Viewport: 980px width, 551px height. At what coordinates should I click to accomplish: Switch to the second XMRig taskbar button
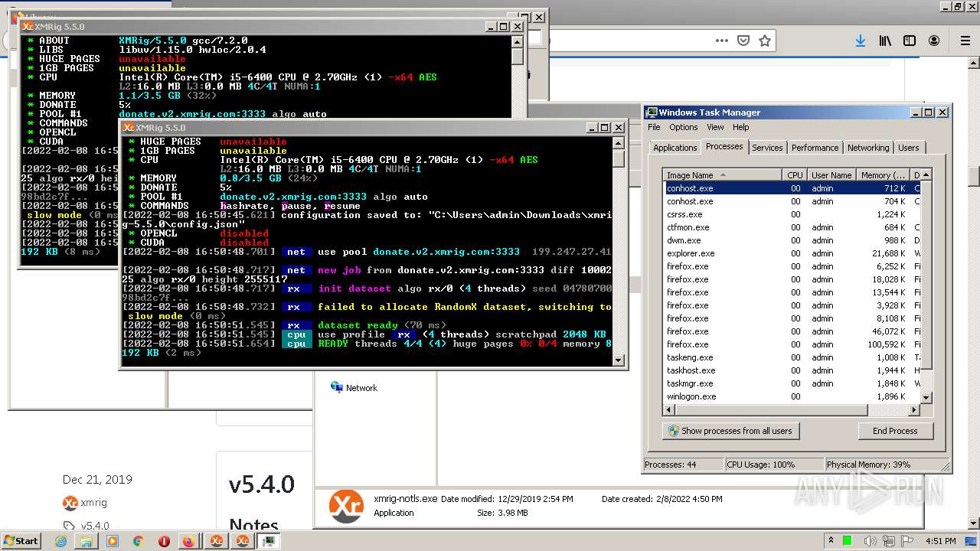tap(243, 541)
